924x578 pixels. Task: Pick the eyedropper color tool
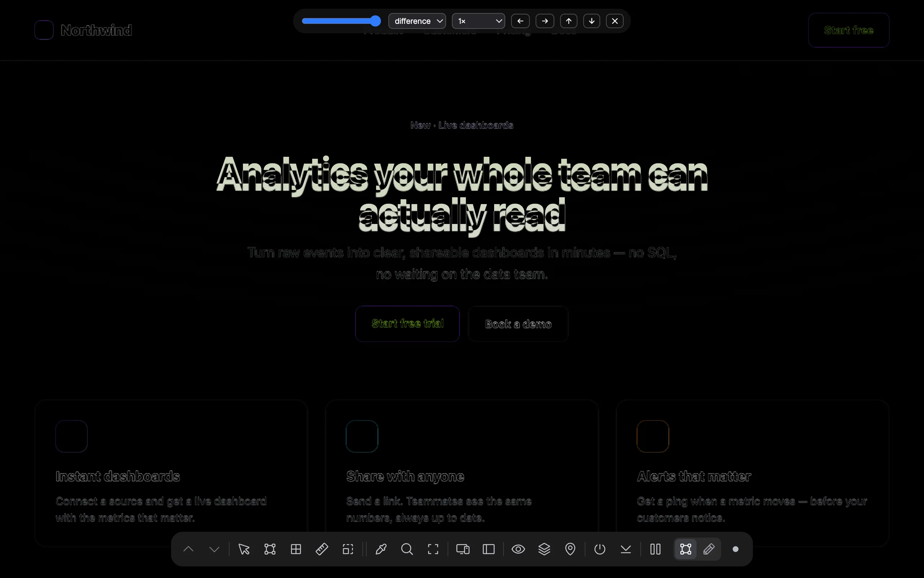coord(381,549)
